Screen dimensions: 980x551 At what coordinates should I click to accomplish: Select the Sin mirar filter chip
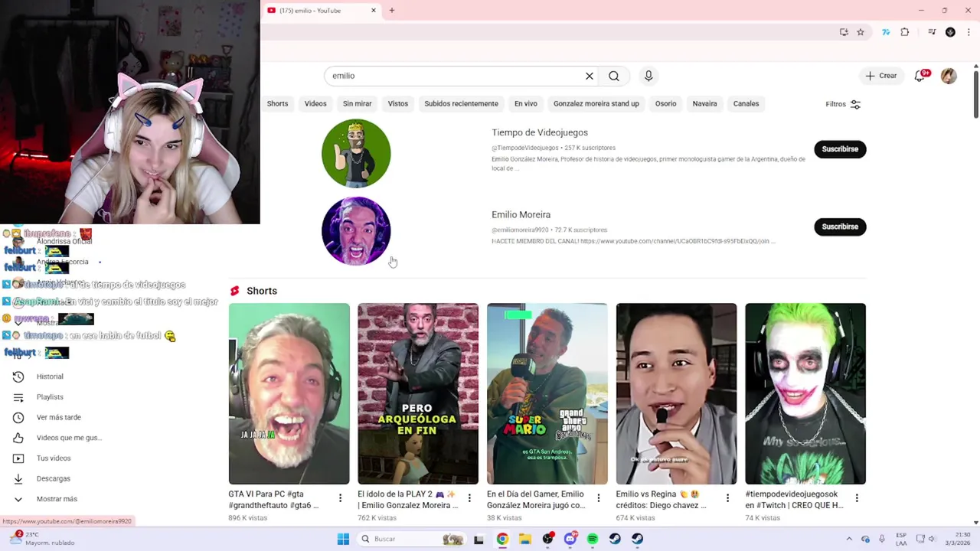(357, 103)
